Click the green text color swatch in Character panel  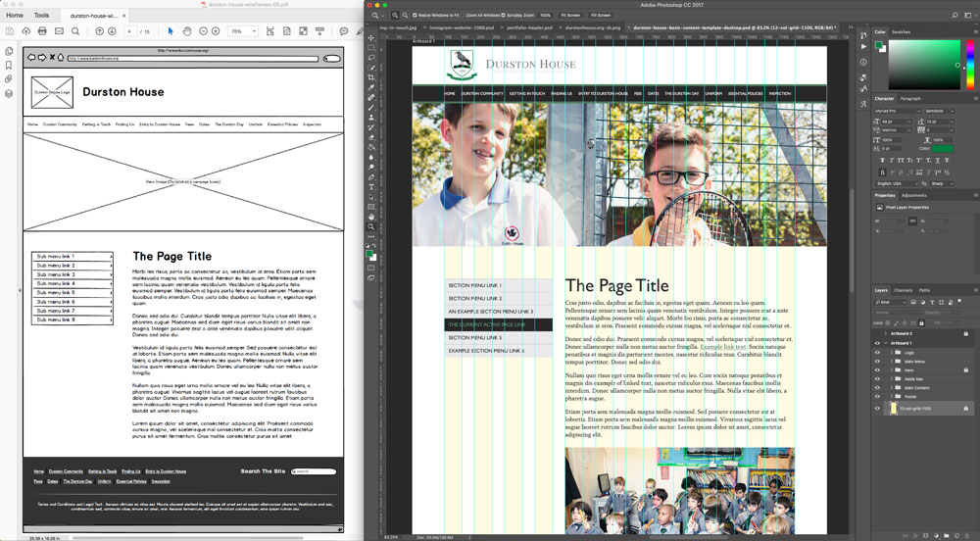[x=943, y=149]
